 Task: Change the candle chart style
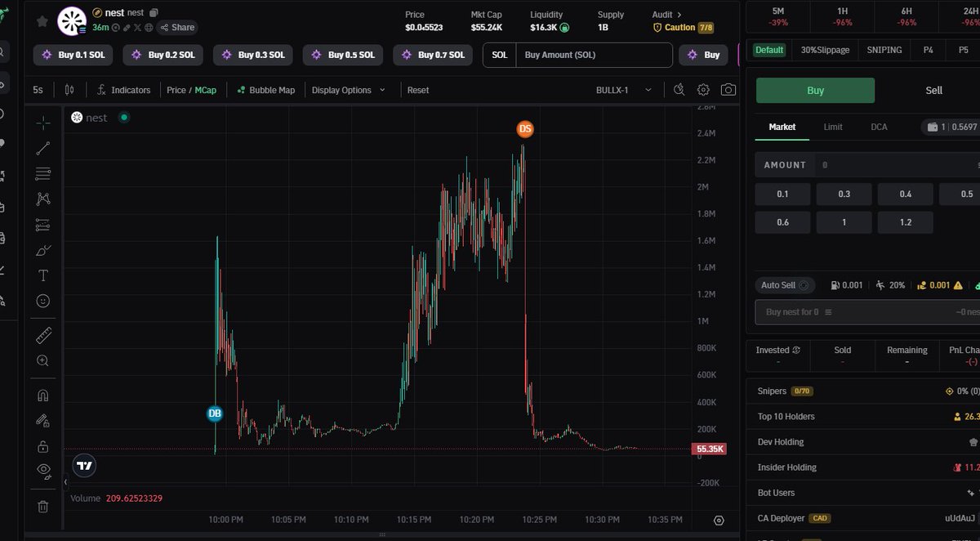coord(69,90)
